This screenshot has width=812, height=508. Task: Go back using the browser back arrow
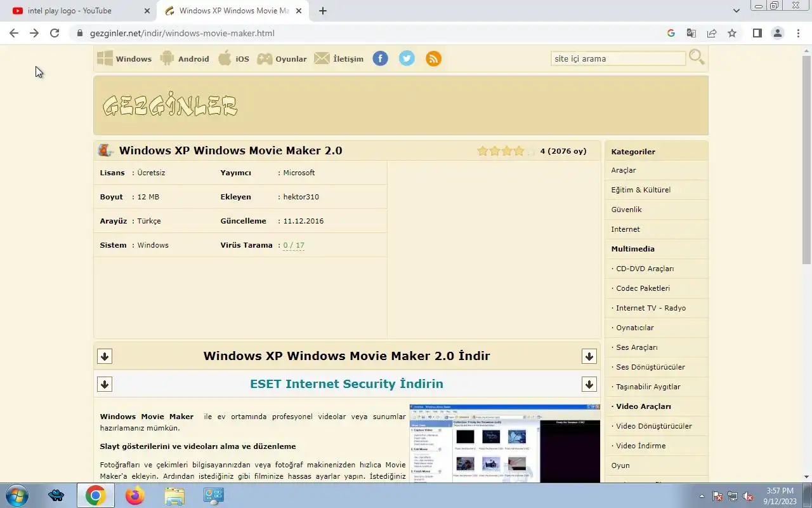point(14,33)
